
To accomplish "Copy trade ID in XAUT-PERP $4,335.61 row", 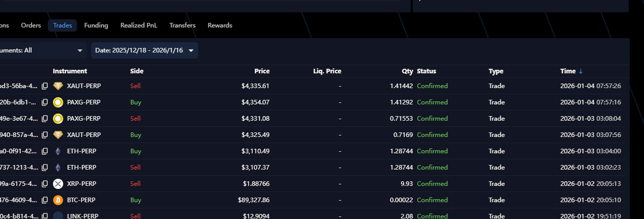I will [x=45, y=86].
